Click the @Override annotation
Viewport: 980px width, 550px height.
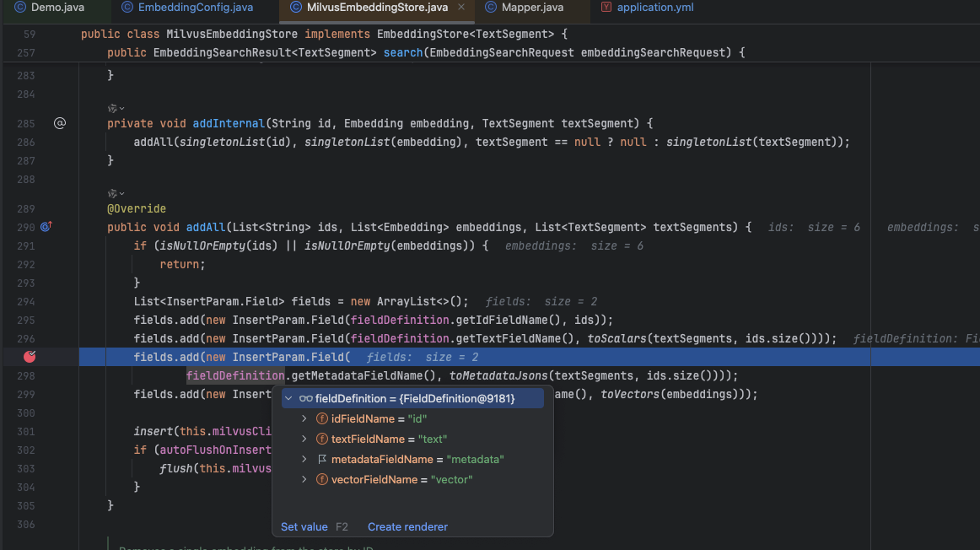137,208
